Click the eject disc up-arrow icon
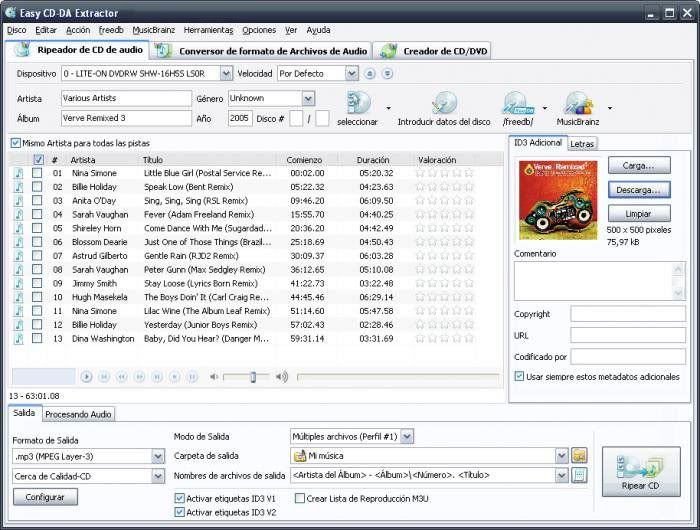The height and width of the screenshot is (530, 700). point(370,74)
